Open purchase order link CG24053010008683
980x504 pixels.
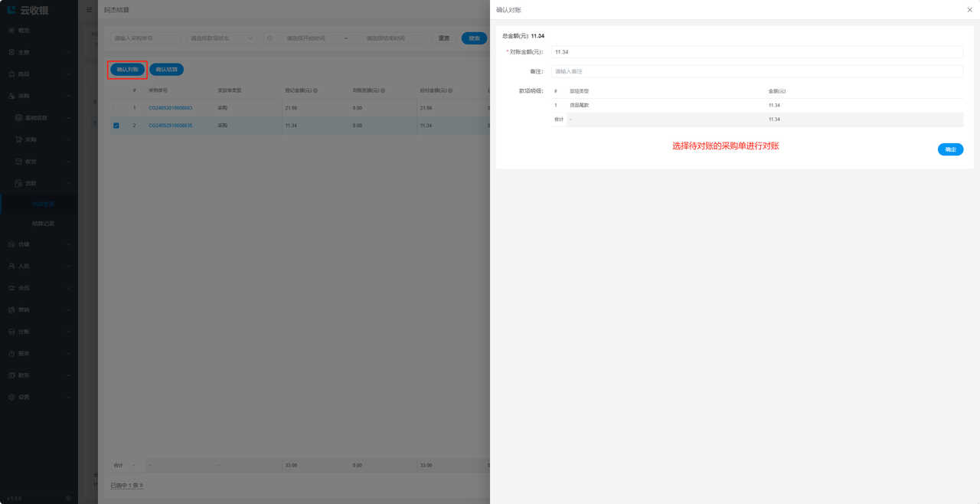tap(170, 108)
